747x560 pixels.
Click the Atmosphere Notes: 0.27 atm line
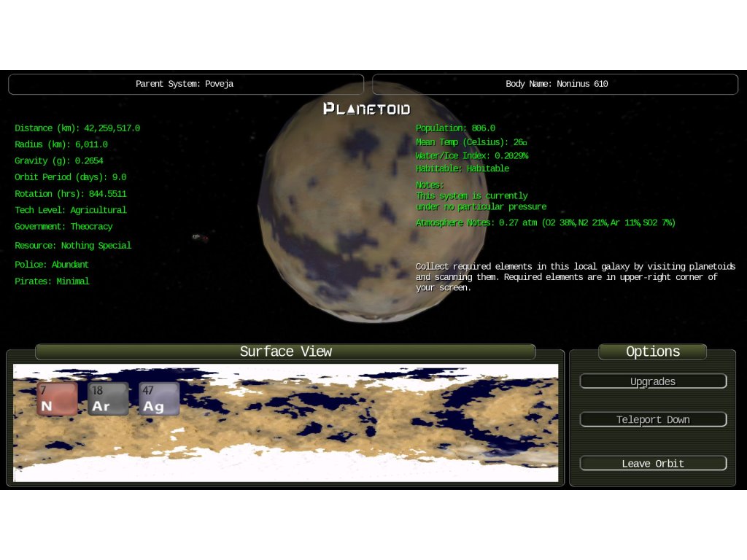(546, 223)
